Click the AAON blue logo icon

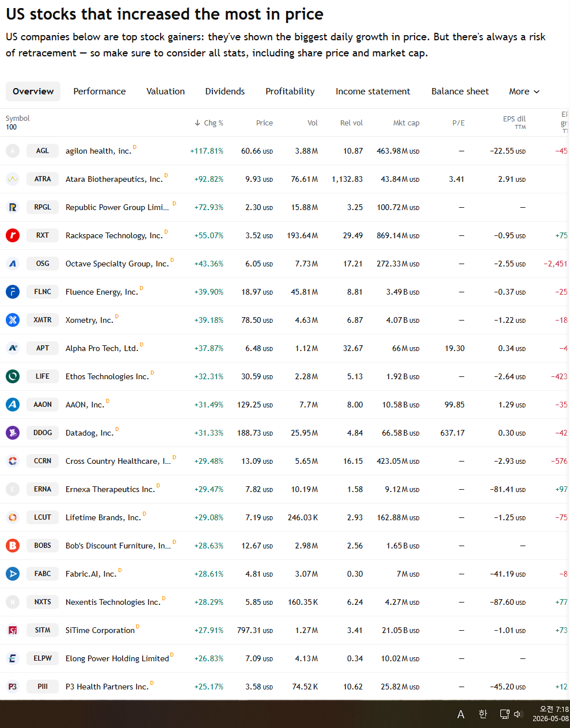click(x=13, y=405)
